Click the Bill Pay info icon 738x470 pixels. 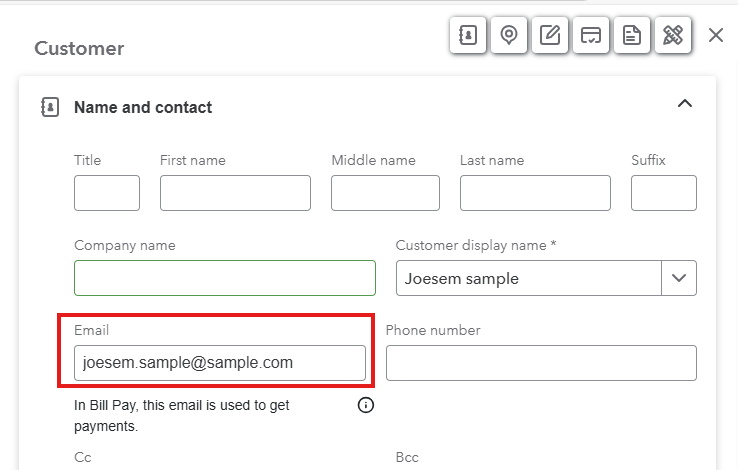coord(366,405)
